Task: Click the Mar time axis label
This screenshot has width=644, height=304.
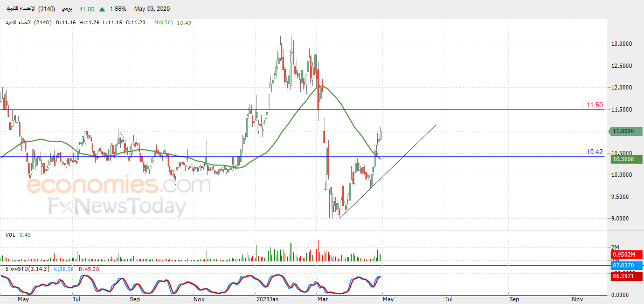Action: coord(322,300)
